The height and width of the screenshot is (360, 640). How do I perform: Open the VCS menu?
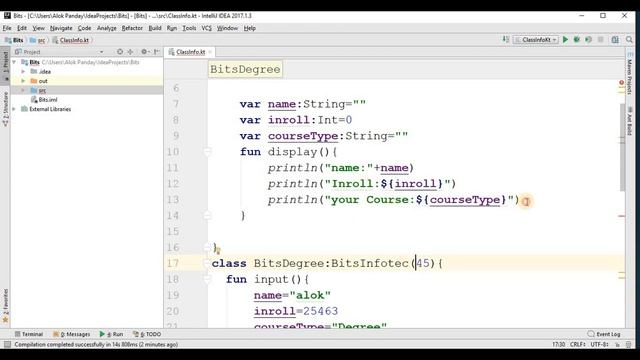pos(207,28)
